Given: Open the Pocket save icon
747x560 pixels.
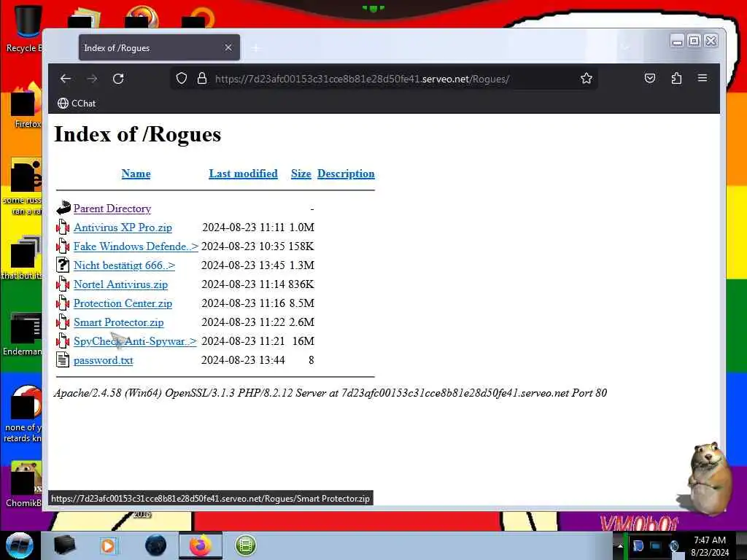Looking at the screenshot, I should click(x=650, y=78).
